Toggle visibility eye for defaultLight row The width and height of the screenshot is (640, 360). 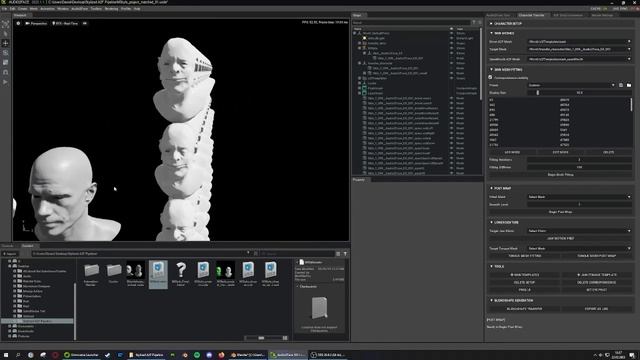tap(451, 38)
